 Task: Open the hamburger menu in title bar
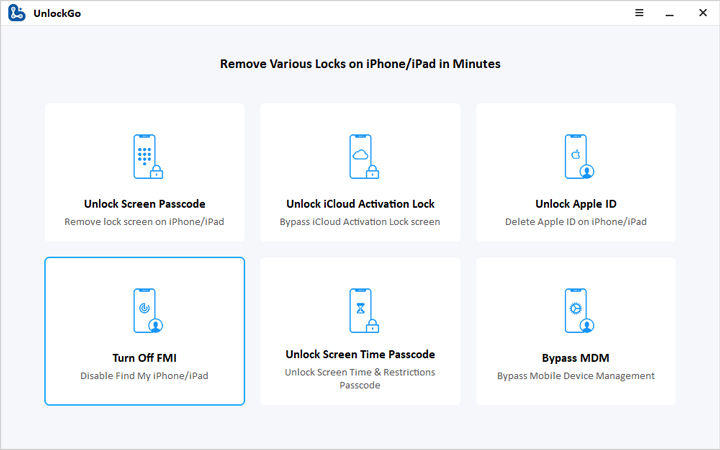tap(639, 13)
